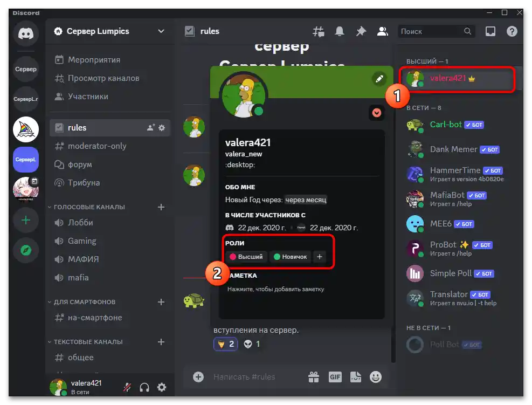Send a gift using the gift icon
532x405 pixels.
314,377
